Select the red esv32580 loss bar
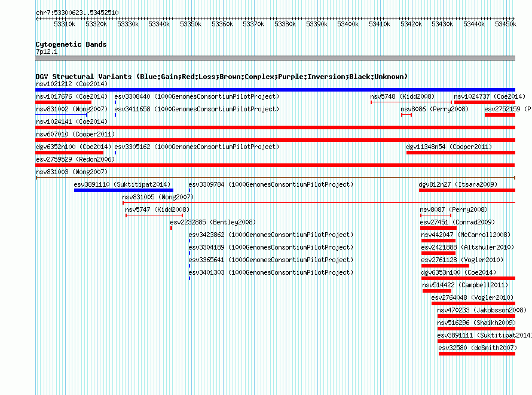This screenshot has width=532, height=395. [x=476, y=354]
